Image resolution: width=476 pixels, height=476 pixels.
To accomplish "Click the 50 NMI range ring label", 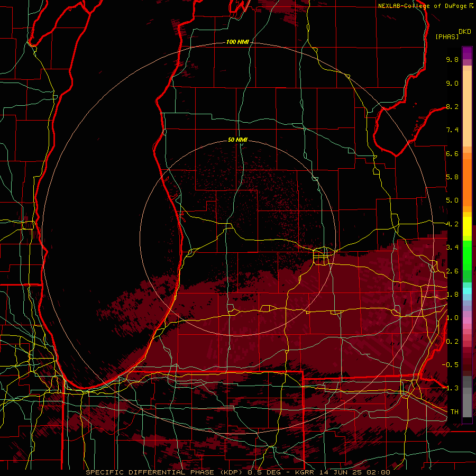I will (237, 140).
